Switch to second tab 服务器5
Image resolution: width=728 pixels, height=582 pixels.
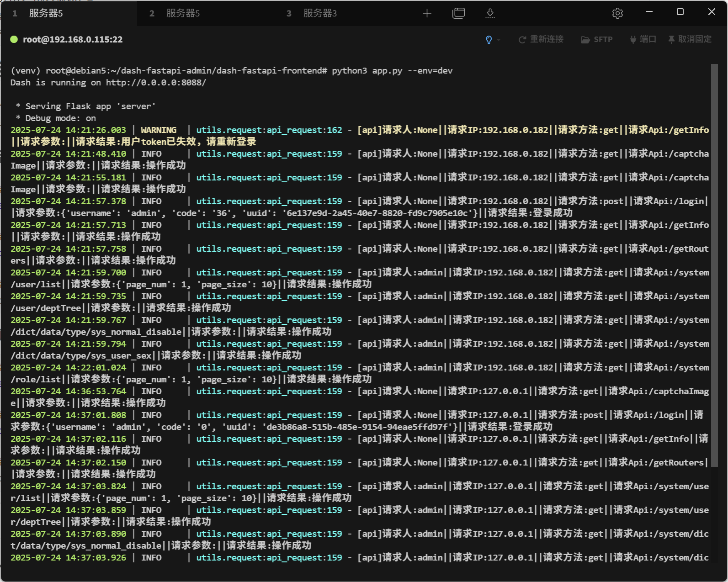pos(206,13)
